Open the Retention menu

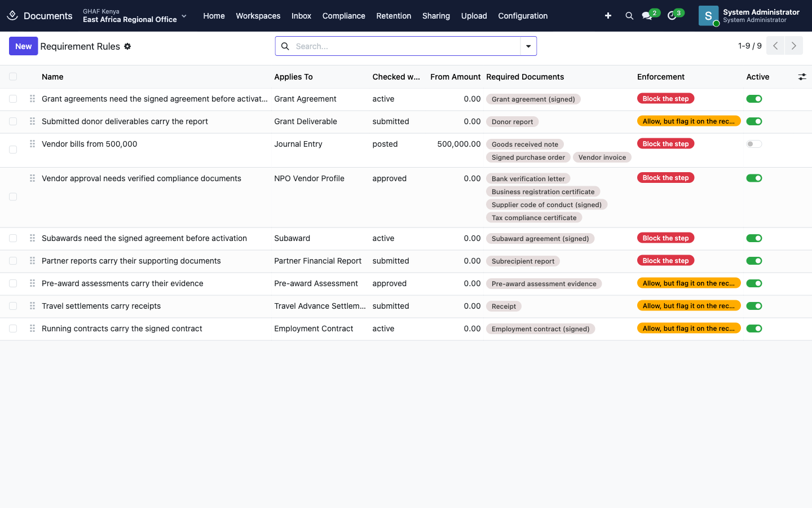pyautogui.click(x=394, y=16)
